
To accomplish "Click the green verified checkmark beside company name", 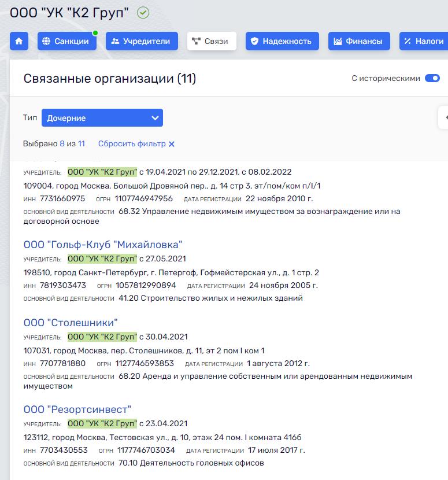I will 143,13.
